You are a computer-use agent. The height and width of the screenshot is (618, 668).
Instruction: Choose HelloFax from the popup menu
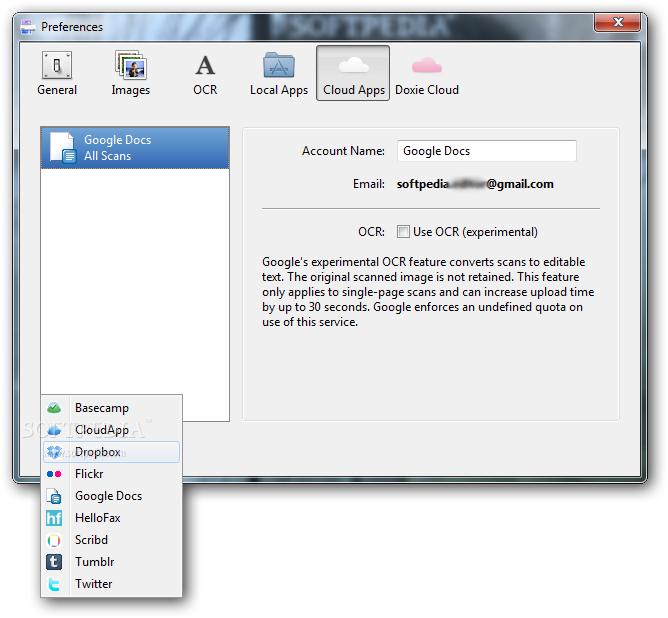(112, 518)
